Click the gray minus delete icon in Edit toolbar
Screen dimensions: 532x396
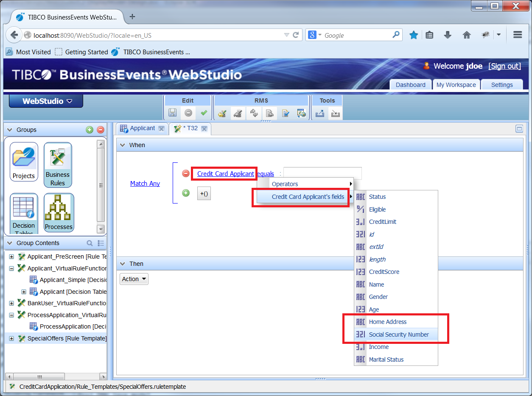click(188, 113)
